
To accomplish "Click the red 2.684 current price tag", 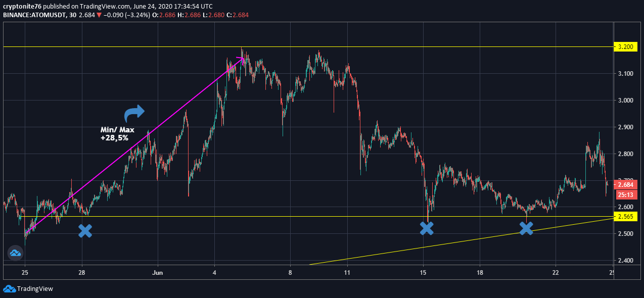I will [x=625, y=184].
